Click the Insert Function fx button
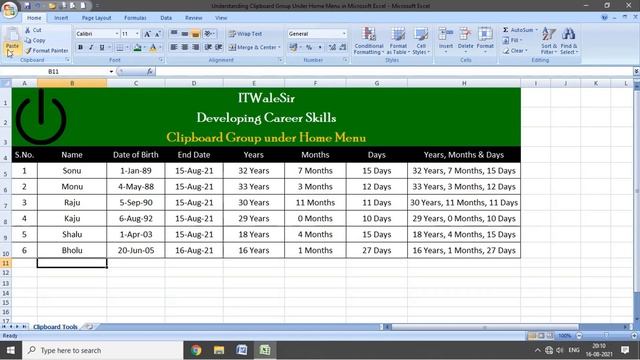This screenshot has height=360, width=640. tap(149, 71)
